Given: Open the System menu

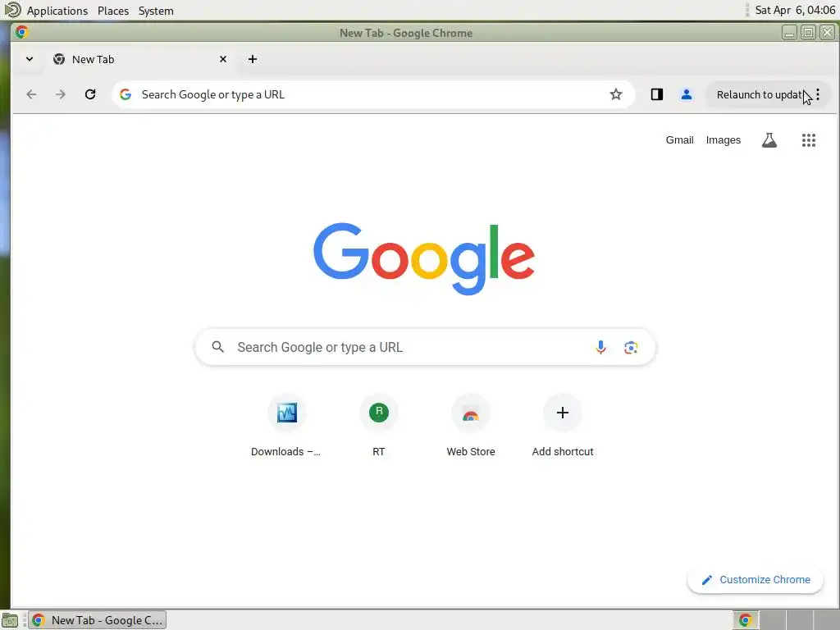Looking at the screenshot, I should [156, 11].
